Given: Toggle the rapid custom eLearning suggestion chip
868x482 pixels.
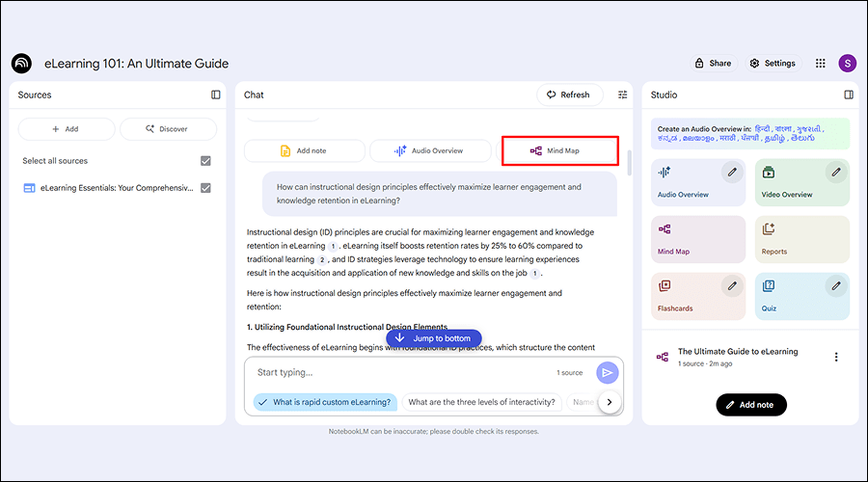Looking at the screenshot, I should point(322,402).
